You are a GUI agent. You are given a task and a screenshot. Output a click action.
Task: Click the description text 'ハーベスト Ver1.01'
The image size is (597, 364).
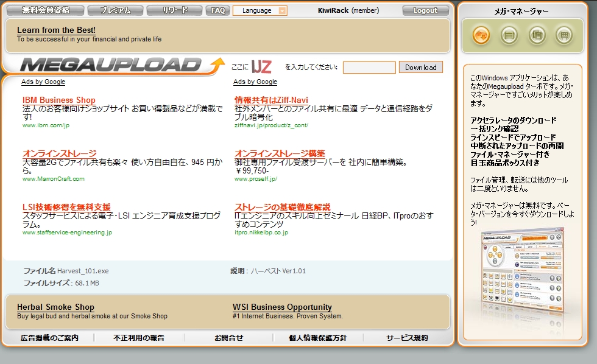click(x=278, y=271)
